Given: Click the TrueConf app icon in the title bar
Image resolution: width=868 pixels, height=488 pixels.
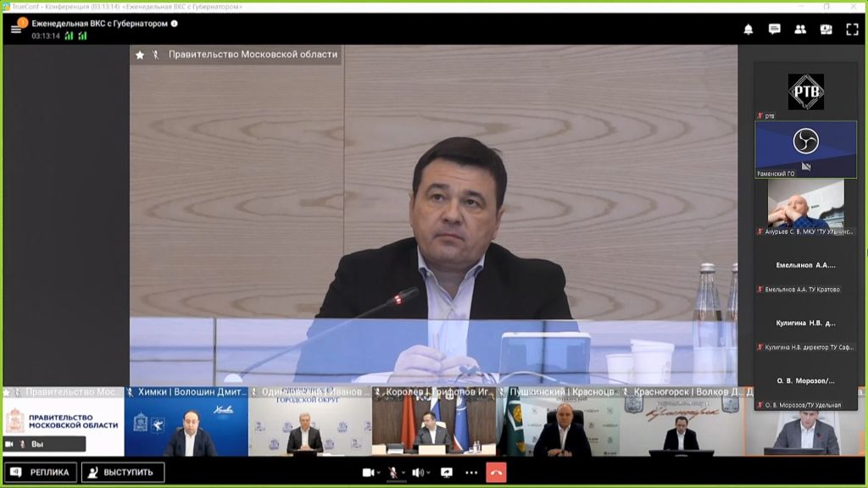Looking at the screenshot, I should (6, 7).
